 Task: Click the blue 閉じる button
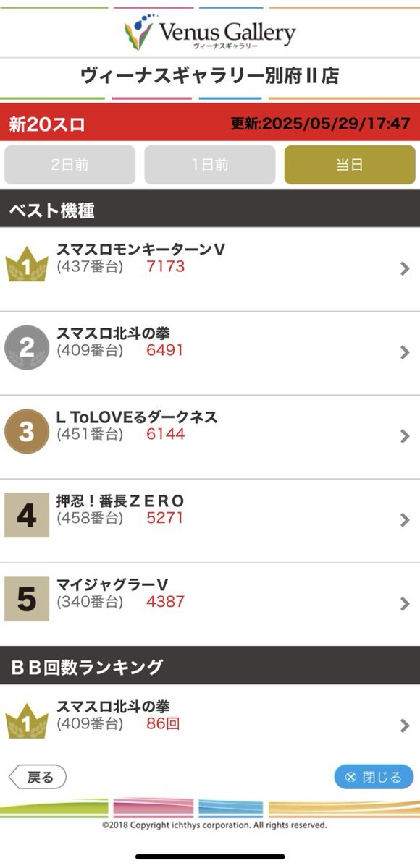click(374, 777)
